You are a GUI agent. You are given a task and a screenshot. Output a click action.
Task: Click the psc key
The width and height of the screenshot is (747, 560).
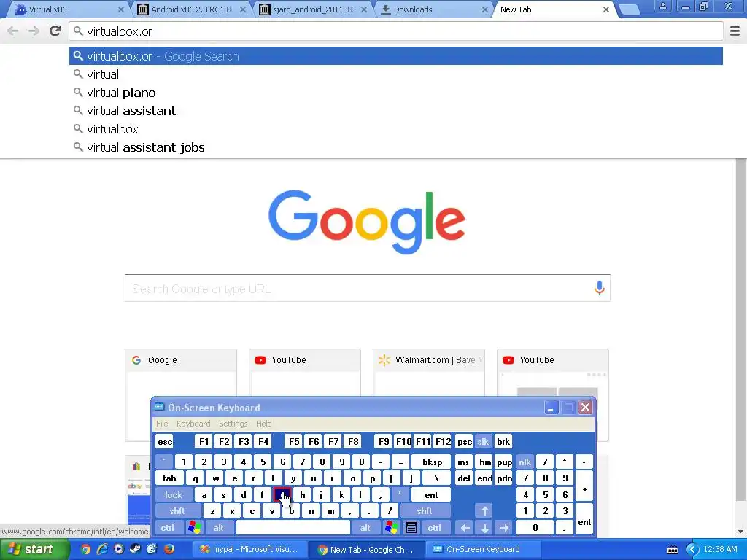click(464, 441)
